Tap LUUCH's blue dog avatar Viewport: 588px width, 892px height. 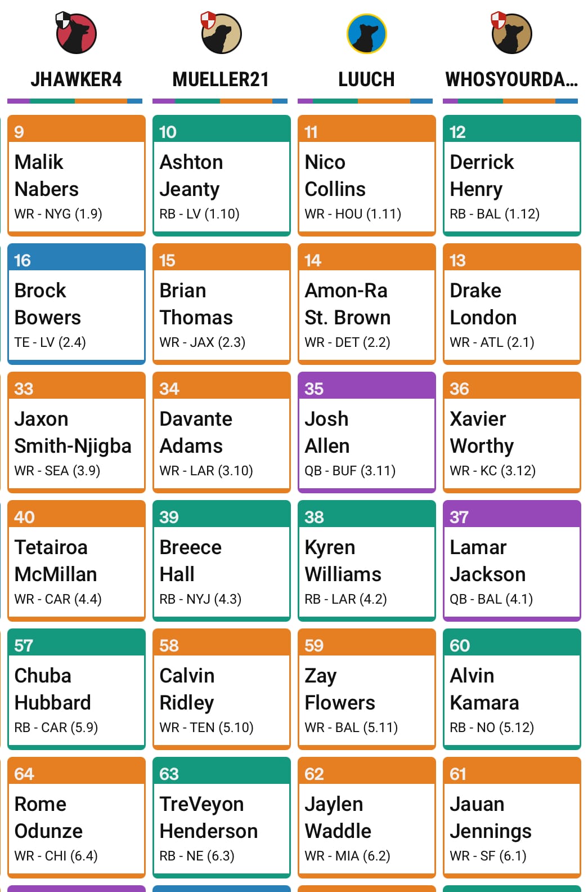coord(367,34)
